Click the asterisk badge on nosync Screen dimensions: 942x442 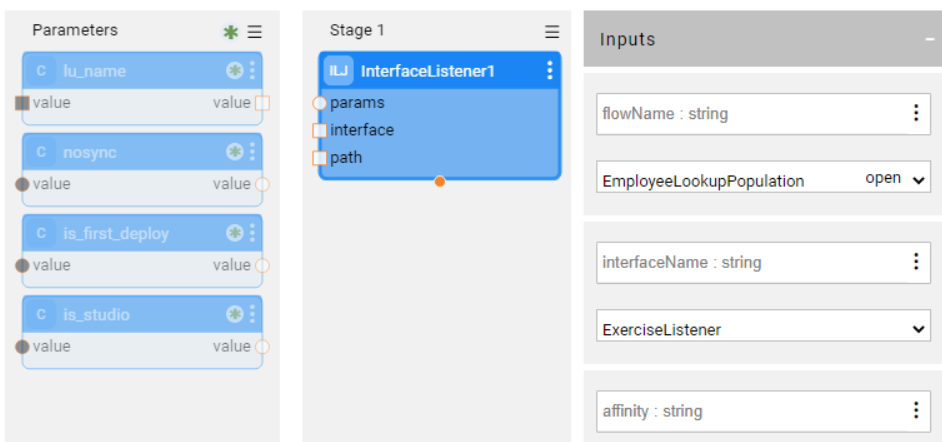click(234, 152)
